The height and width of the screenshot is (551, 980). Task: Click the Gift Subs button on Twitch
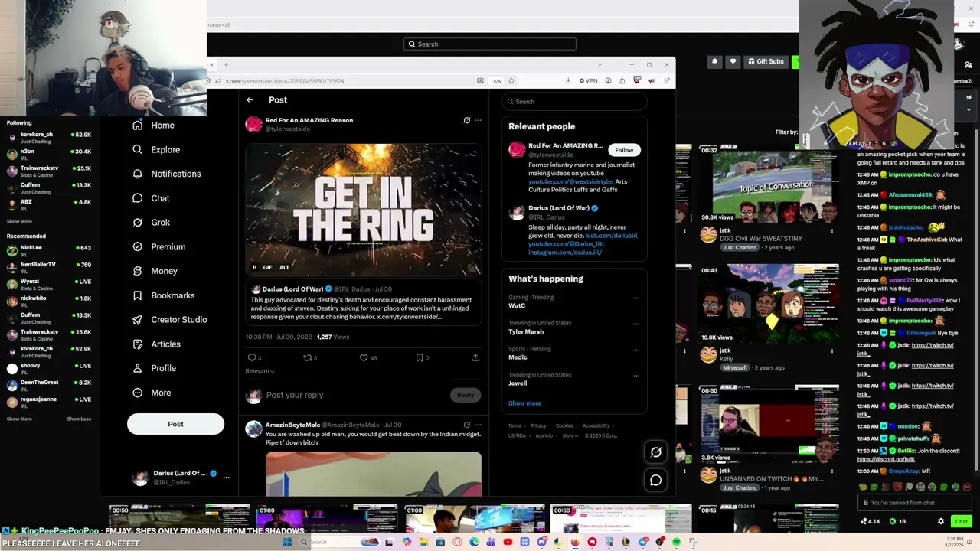(766, 61)
